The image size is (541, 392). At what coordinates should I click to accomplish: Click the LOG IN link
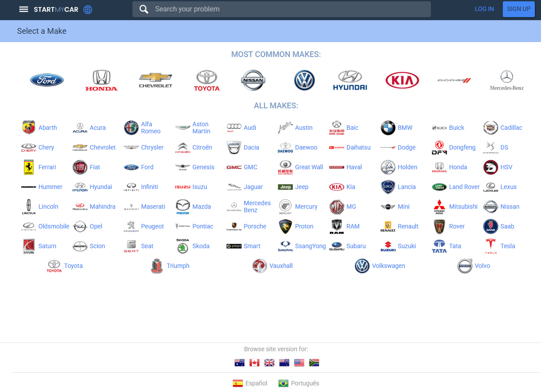484,9
